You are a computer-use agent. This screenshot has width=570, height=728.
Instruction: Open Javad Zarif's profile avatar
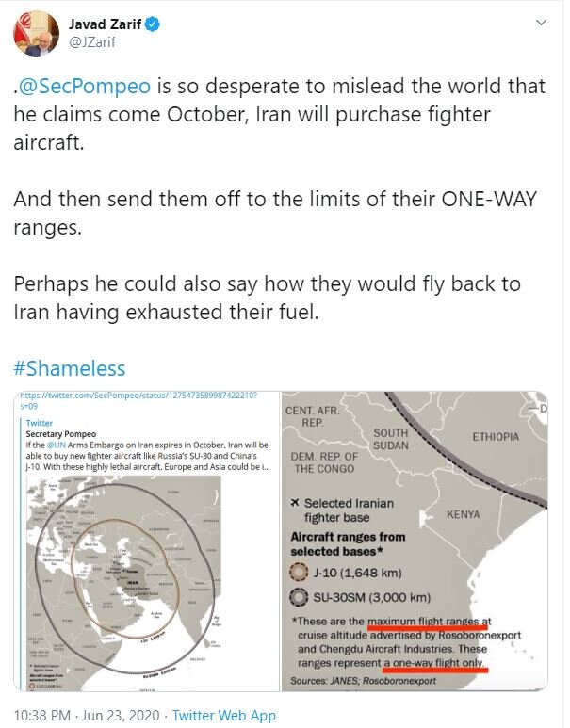(x=36, y=33)
